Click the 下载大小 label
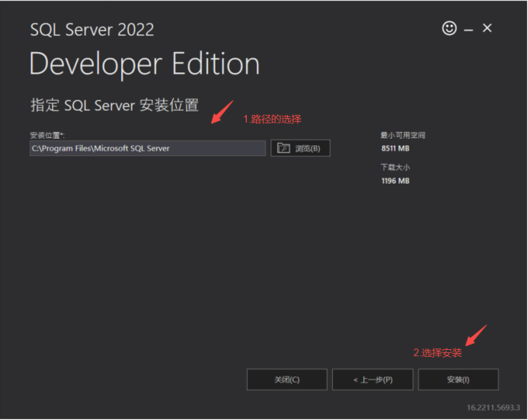The image size is (528, 420). (x=395, y=168)
